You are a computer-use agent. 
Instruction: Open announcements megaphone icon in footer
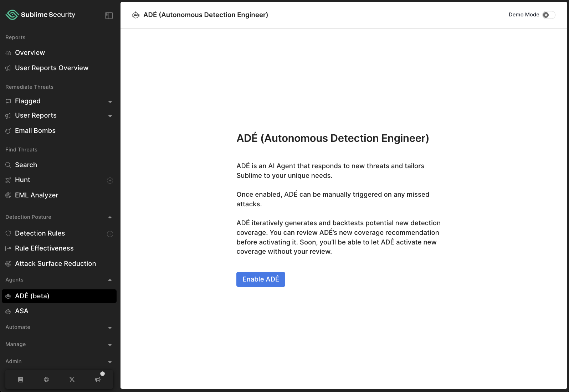[x=98, y=380]
